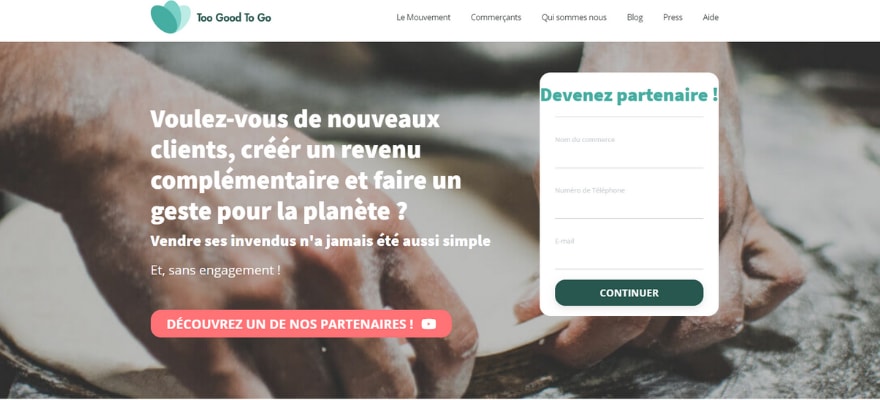Select the Aide help link

[711, 17]
